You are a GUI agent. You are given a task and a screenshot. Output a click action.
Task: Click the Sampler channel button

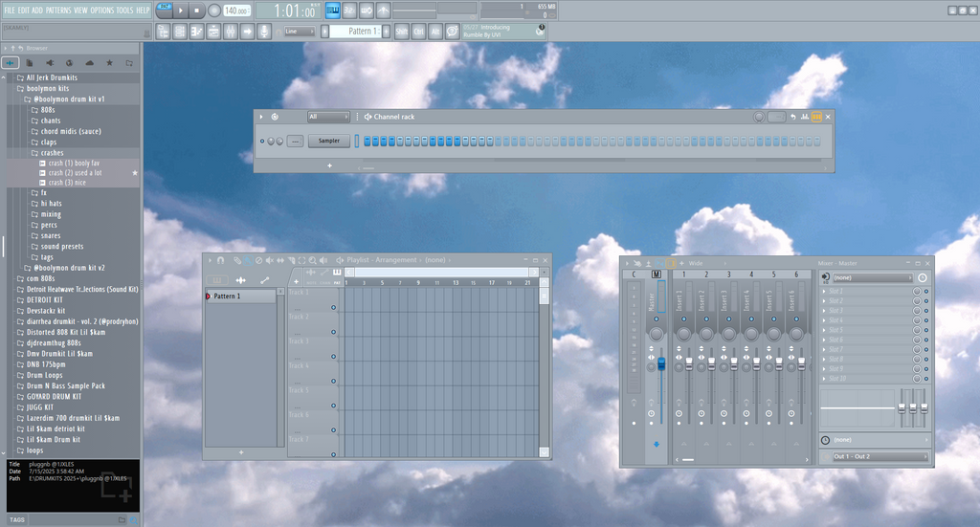click(x=329, y=142)
